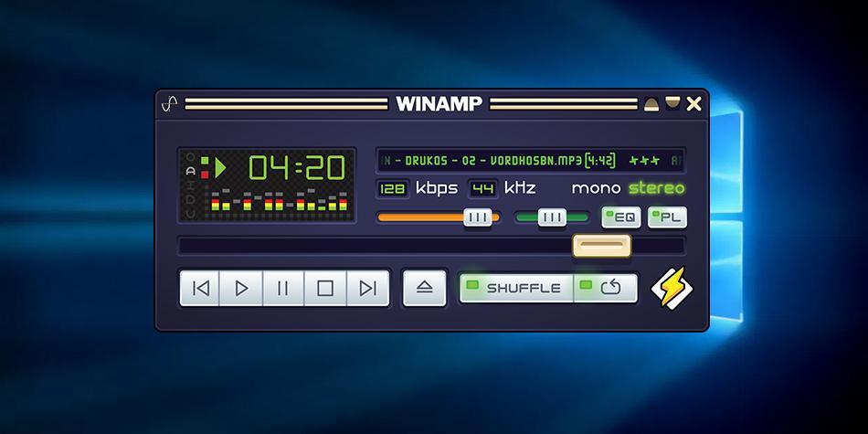Toggle the SHUFFLE button

(518, 288)
